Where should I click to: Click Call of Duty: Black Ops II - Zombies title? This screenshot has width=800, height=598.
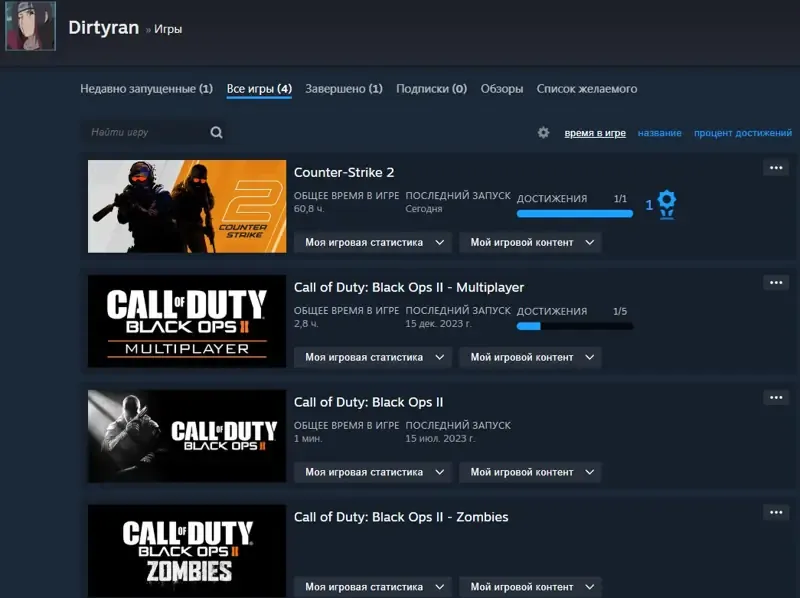[x=401, y=517]
